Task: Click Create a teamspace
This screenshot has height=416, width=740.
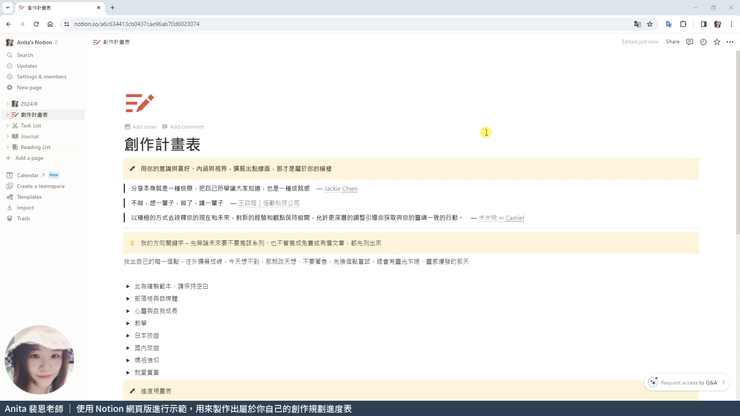Action: (x=41, y=186)
